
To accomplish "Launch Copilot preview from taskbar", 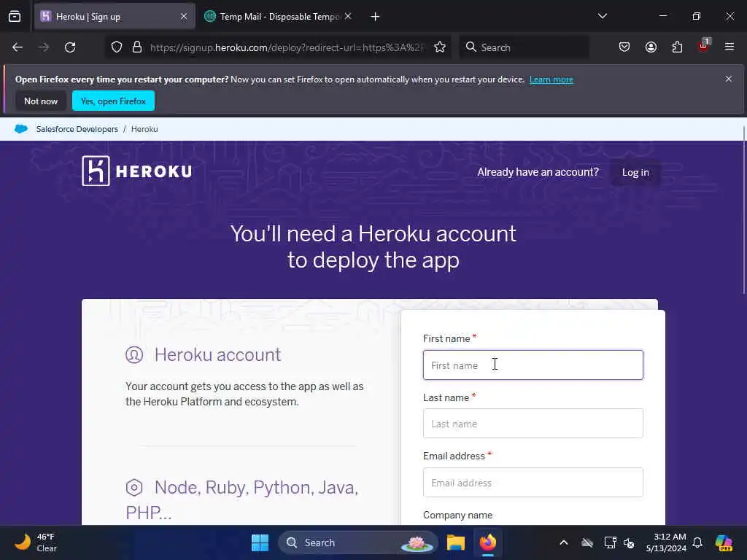I will pos(724,542).
